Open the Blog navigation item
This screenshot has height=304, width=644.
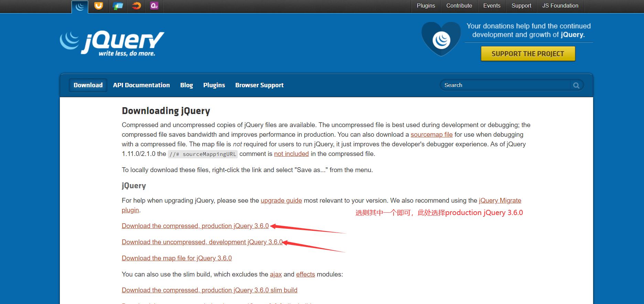tap(186, 85)
